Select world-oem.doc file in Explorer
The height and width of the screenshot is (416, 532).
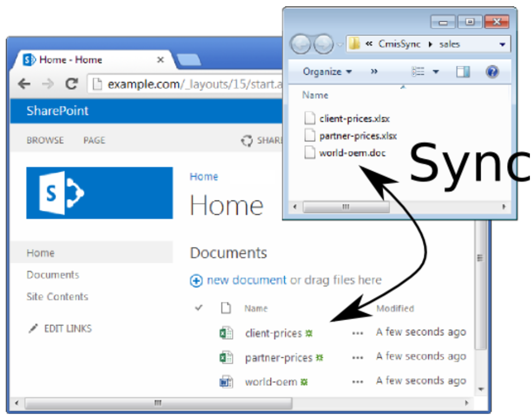pyautogui.click(x=352, y=153)
